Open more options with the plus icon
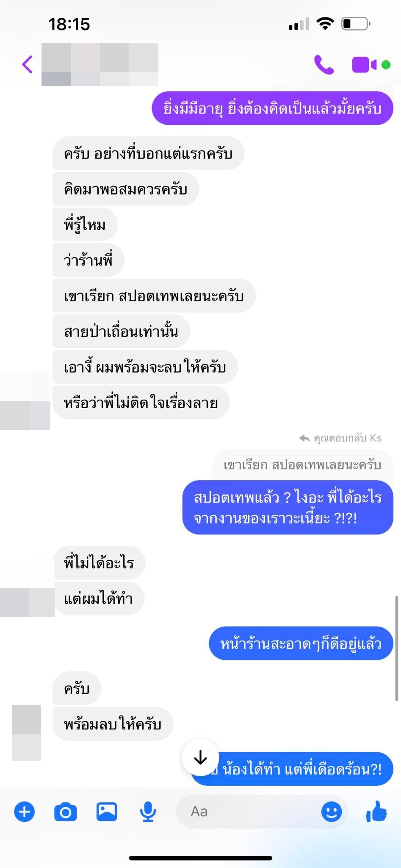401x868 pixels. [24, 812]
